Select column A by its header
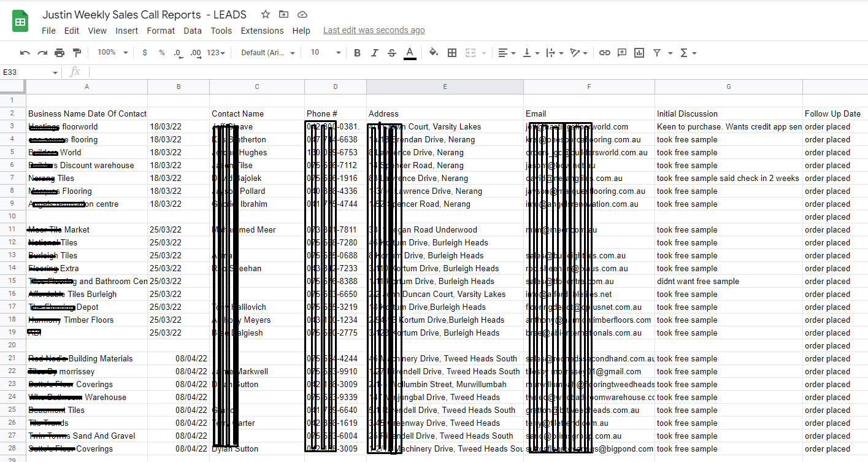Screen dimensions: 868x462 click(x=86, y=87)
